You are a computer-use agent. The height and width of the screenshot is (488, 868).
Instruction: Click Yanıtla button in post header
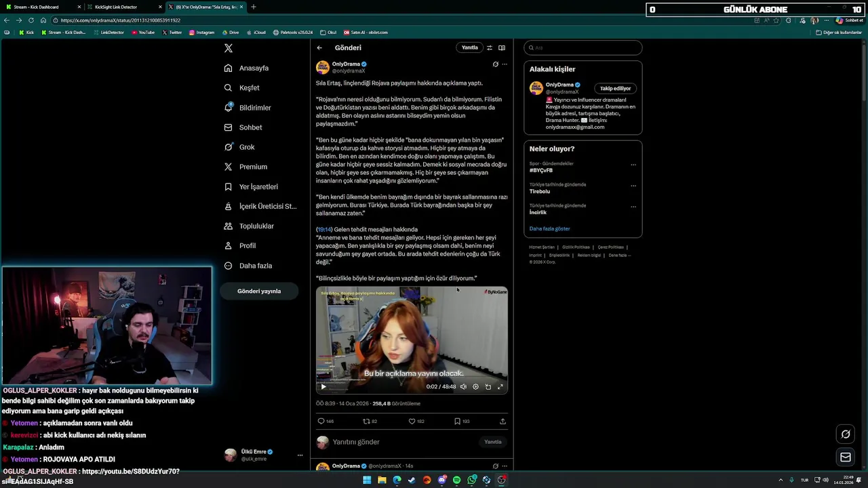click(469, 48)
